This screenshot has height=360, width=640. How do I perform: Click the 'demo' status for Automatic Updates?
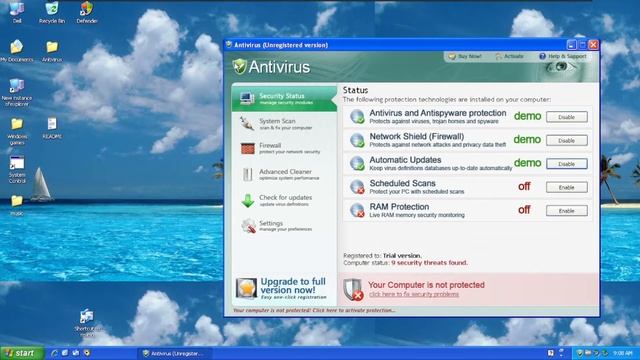[x=527, y=163]
